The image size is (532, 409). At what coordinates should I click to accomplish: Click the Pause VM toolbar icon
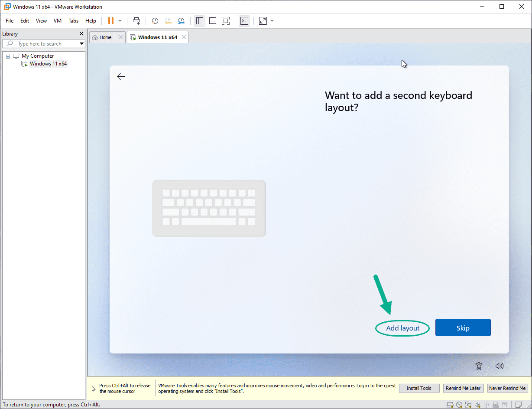110,21
